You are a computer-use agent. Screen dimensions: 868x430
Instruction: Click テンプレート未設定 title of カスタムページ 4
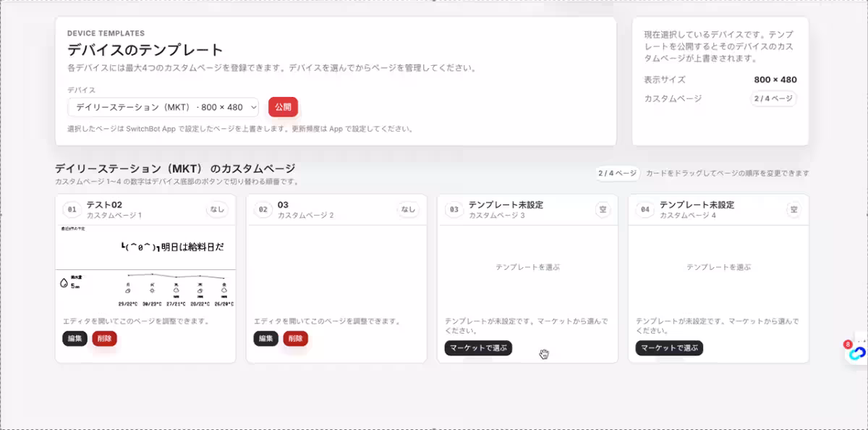[x=697, y=205]
